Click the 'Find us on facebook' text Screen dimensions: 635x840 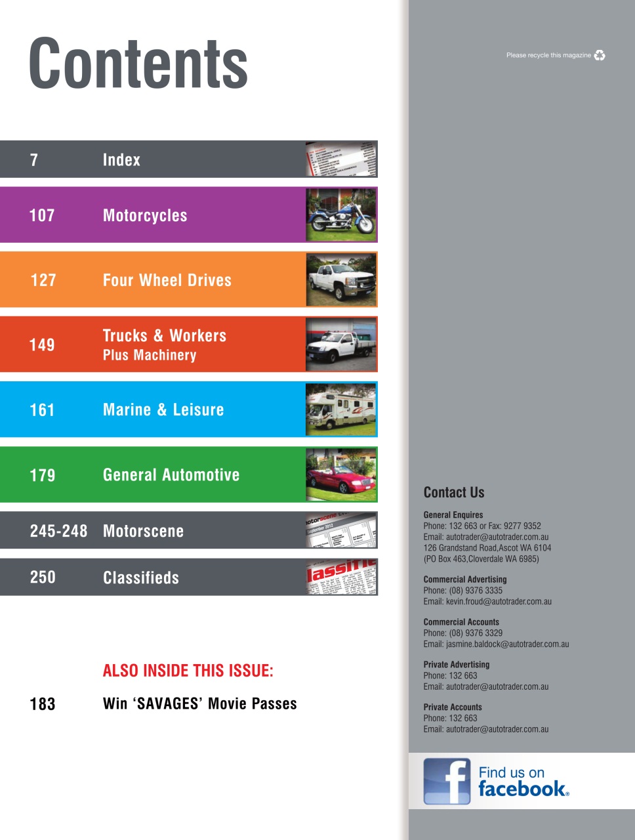[x=520, y=781]
